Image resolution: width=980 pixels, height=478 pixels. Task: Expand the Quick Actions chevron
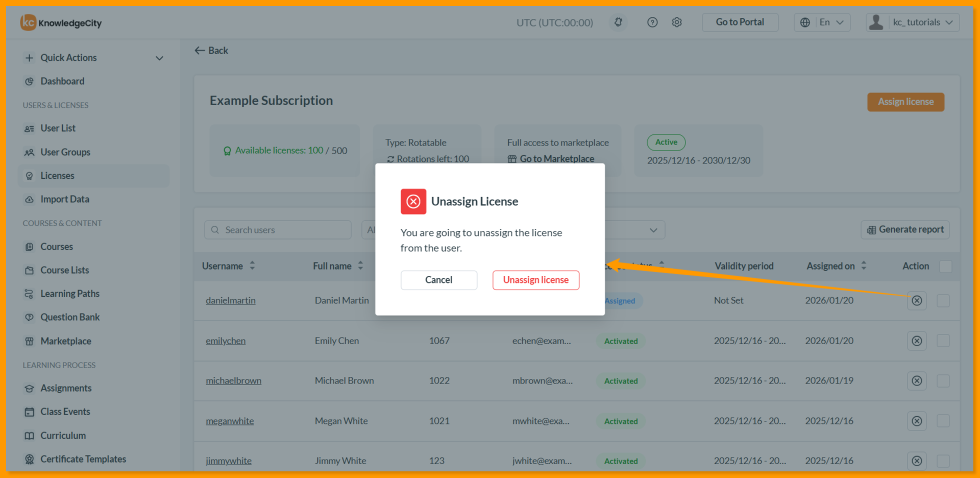[x=159, y=58]
